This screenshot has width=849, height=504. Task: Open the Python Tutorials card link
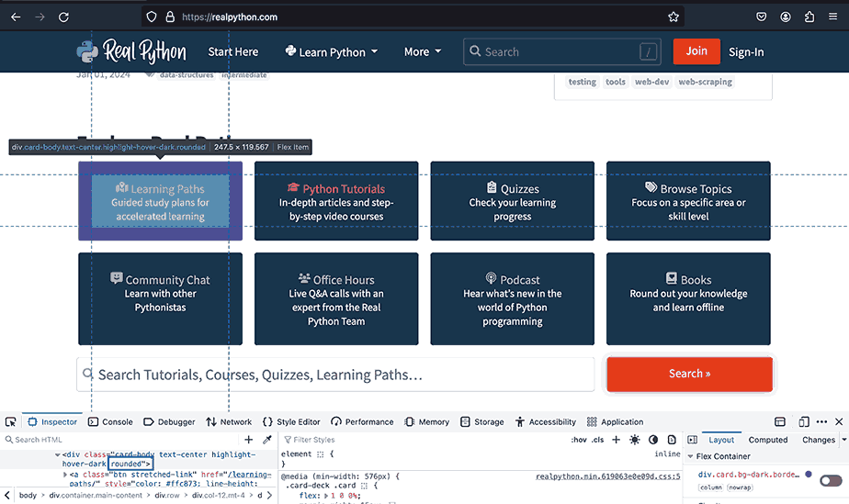(x=336, y=202)
